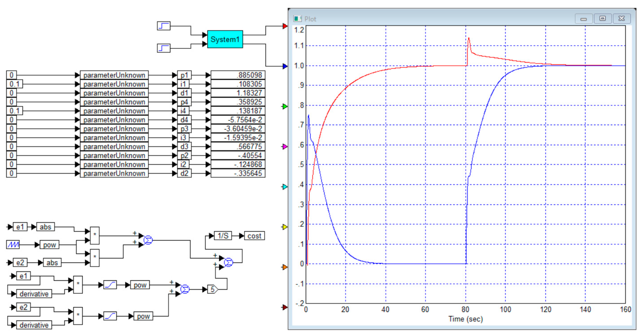Select the upper step input block
The height and width of the screenshot is (336, 644).
(x=164, y=26)
